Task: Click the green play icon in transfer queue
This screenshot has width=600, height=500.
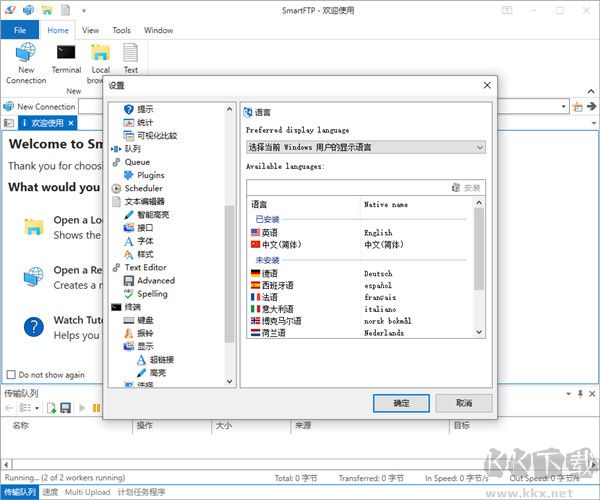Action: (80, 407)
